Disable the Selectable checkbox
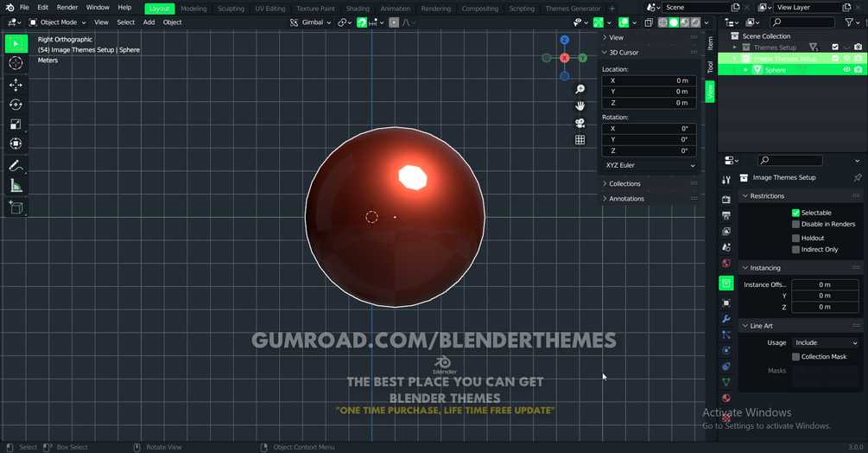 point(795,213)
